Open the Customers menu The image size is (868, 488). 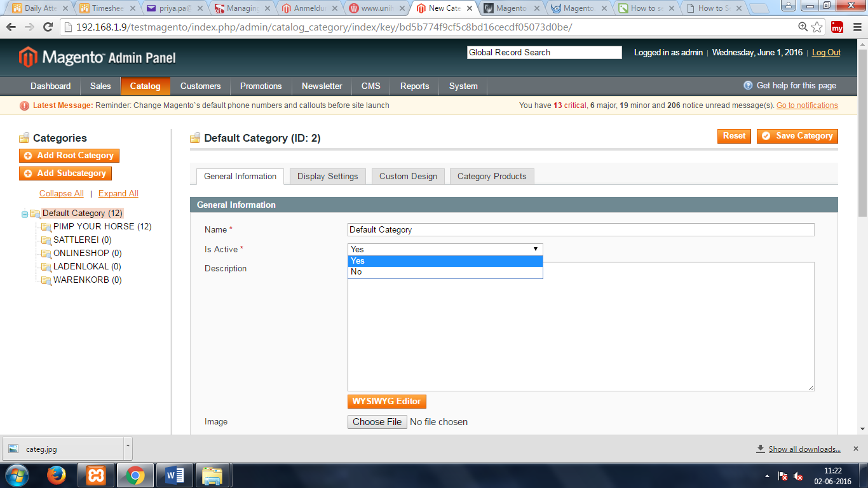point(201,86)
